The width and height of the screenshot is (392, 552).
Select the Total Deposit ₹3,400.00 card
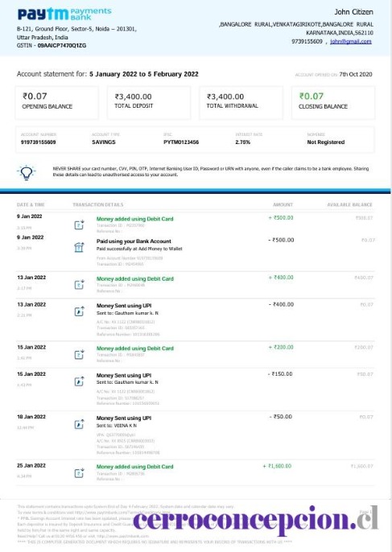pyautogui.click(x=149, y=103)
